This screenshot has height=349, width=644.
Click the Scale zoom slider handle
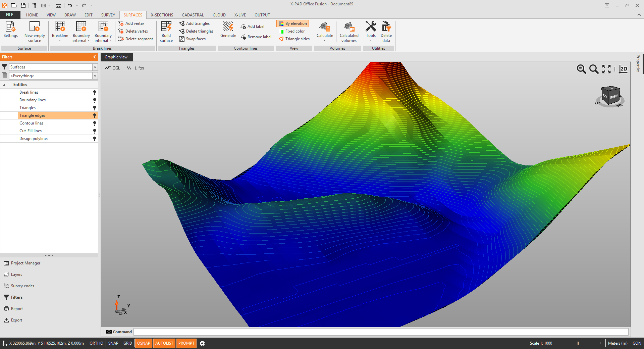(578, 343)
